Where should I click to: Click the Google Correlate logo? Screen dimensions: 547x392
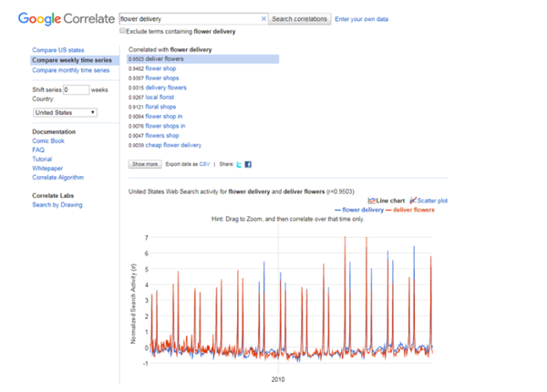(x=67, y=19)
